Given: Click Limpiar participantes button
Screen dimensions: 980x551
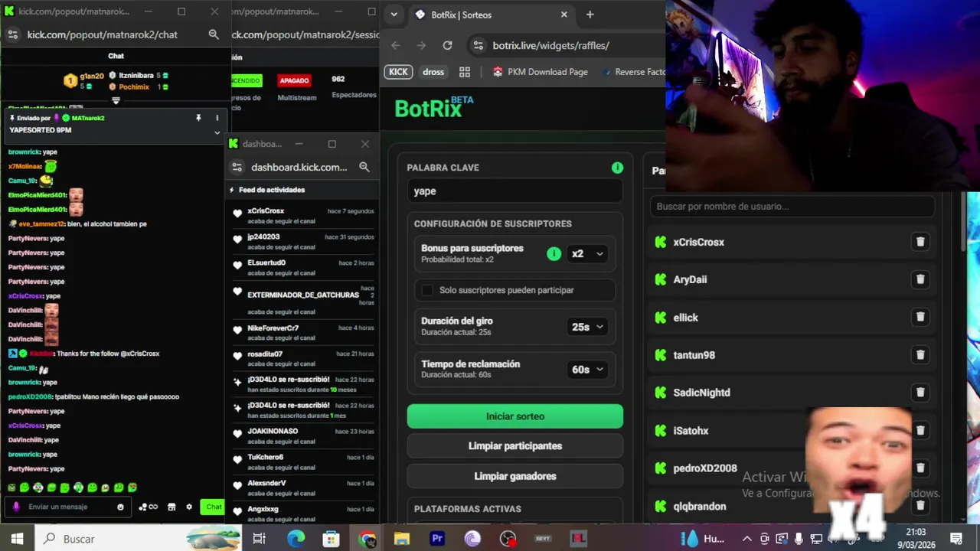Looking at the screenshot, I should click(x=515, y=446).
